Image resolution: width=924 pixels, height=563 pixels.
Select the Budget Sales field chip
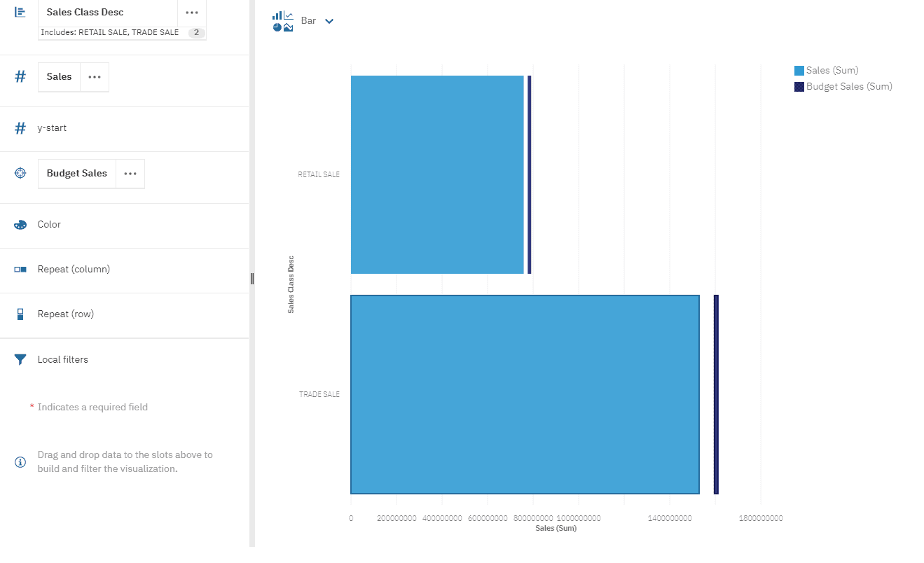click(x=76, y=174)
